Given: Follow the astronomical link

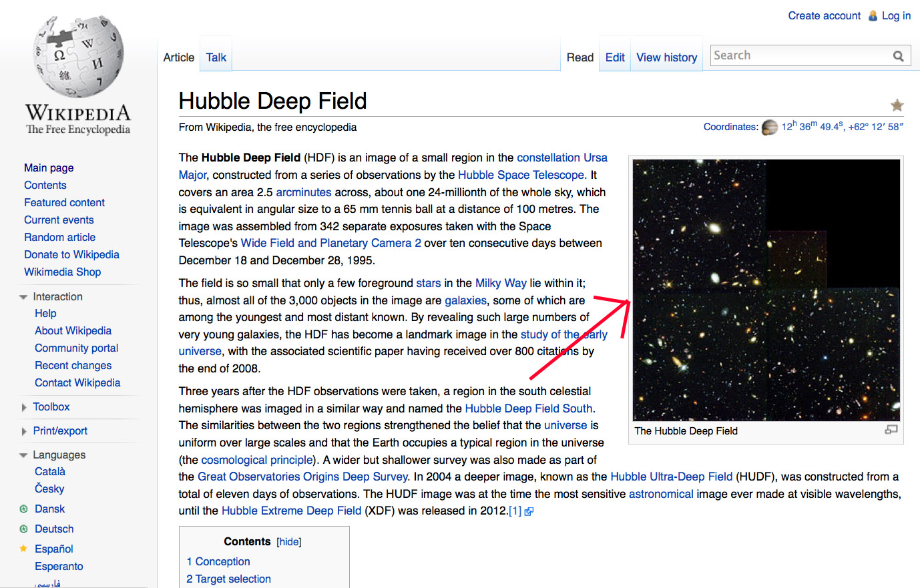Looking at the screenshot, I should pyautogui.click(x=661, y=494).
